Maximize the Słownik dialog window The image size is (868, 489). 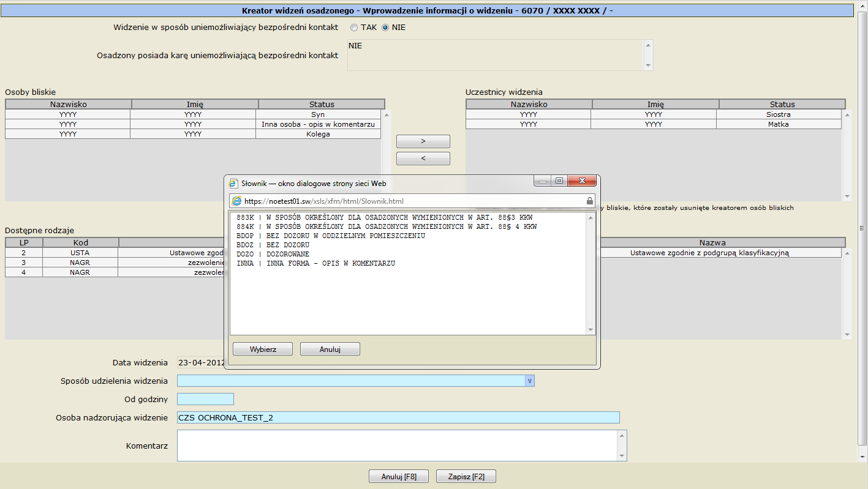(559, 181)
